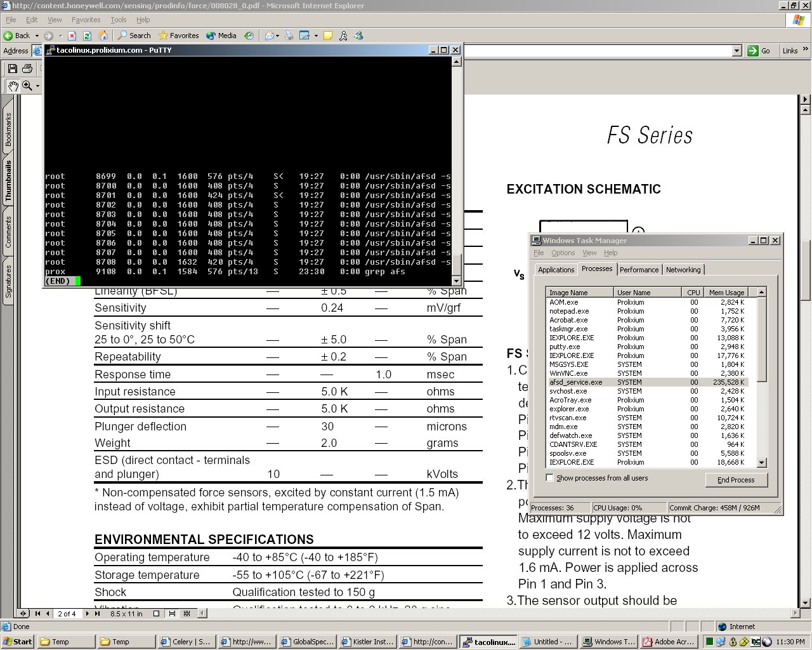
Task: Open the Favorites menu in Internet Explorer
Action: click(86, 20)
